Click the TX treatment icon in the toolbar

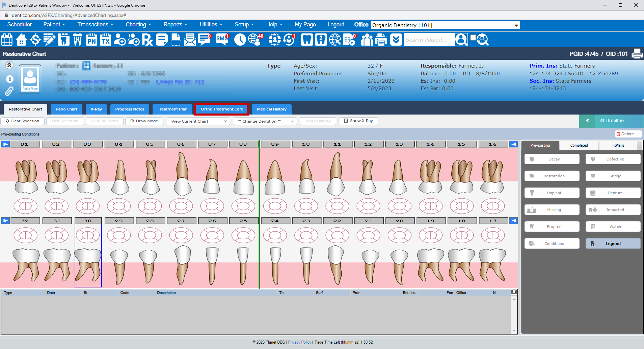(x=105, y=40)
